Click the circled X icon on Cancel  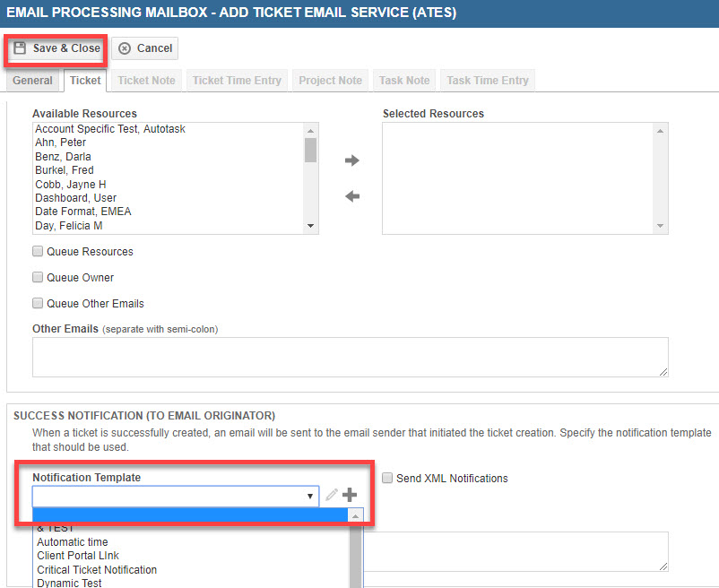click(125, 48)
